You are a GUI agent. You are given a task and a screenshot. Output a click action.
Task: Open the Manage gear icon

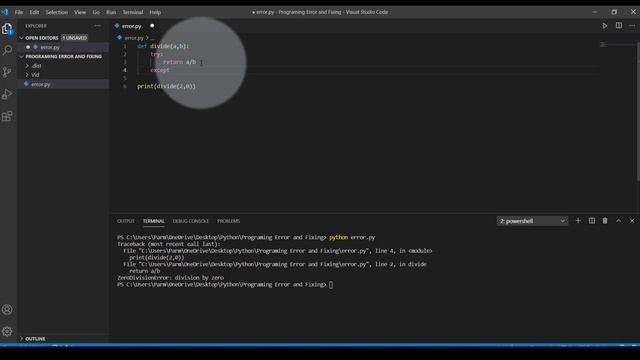coord(7,331)
